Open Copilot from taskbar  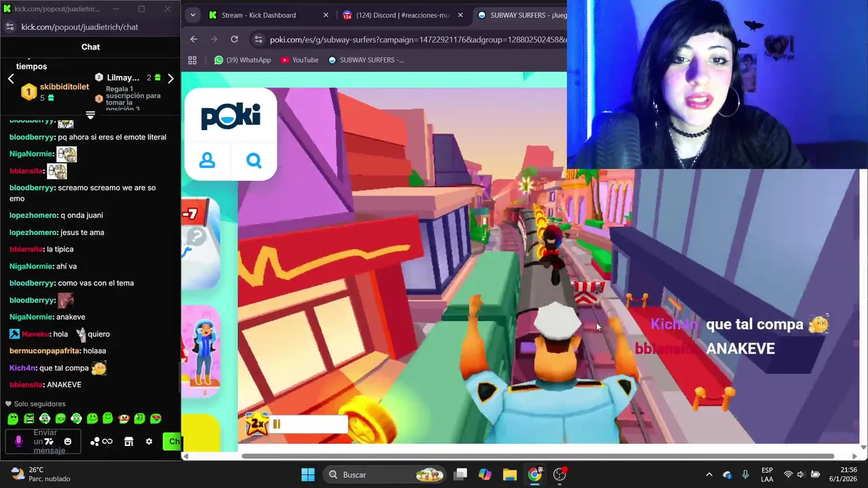485,474
